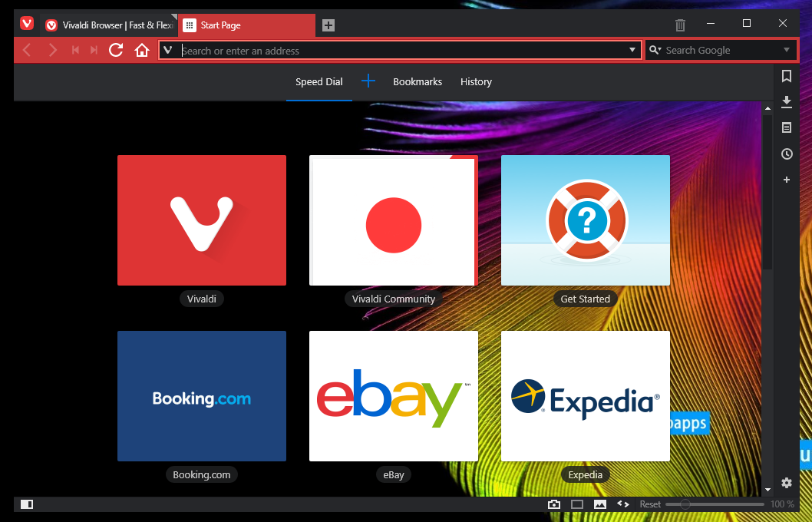
Task: Click the site info V icon in address bar
Action: pyautogui.click(x=168, y=50)
